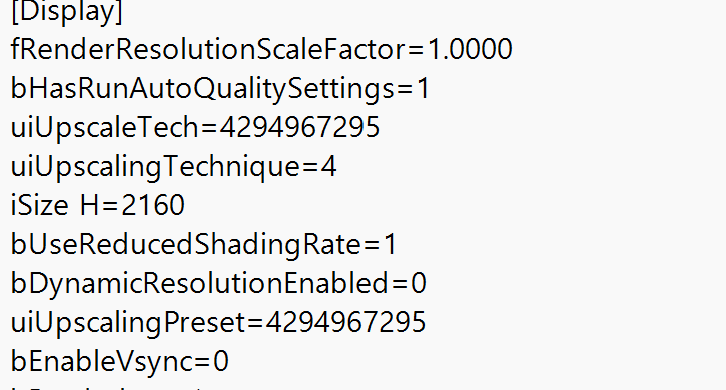
Task: Place cursor after bUseReducedShadingRate value 1
Action: pos(397,244)
